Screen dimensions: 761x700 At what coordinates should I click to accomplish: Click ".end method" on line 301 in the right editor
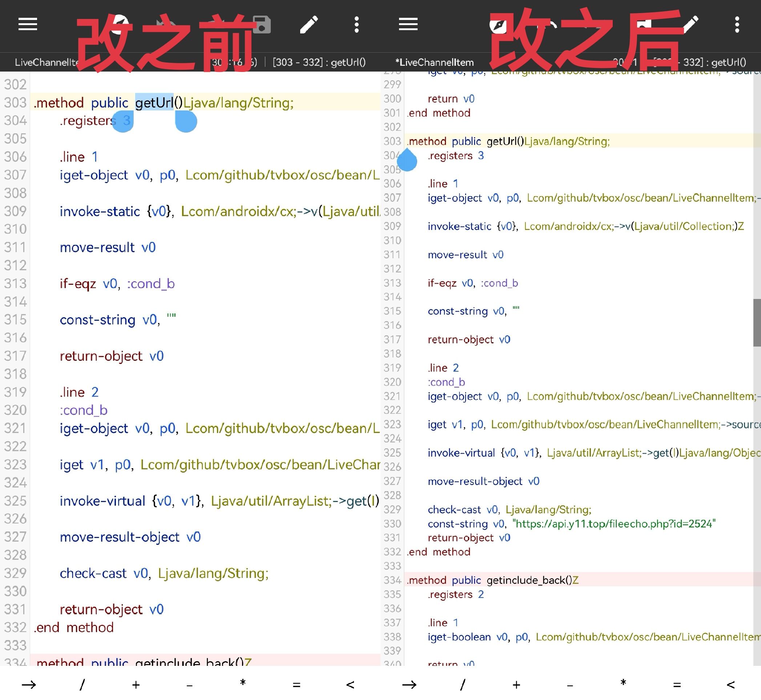[x=439, y=113]
